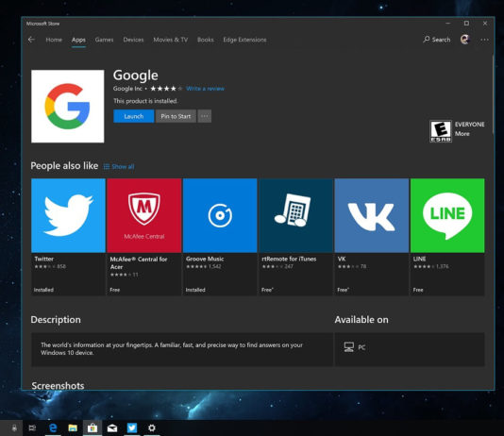
Task: Click the Write a review link
Action: (205, 89)
